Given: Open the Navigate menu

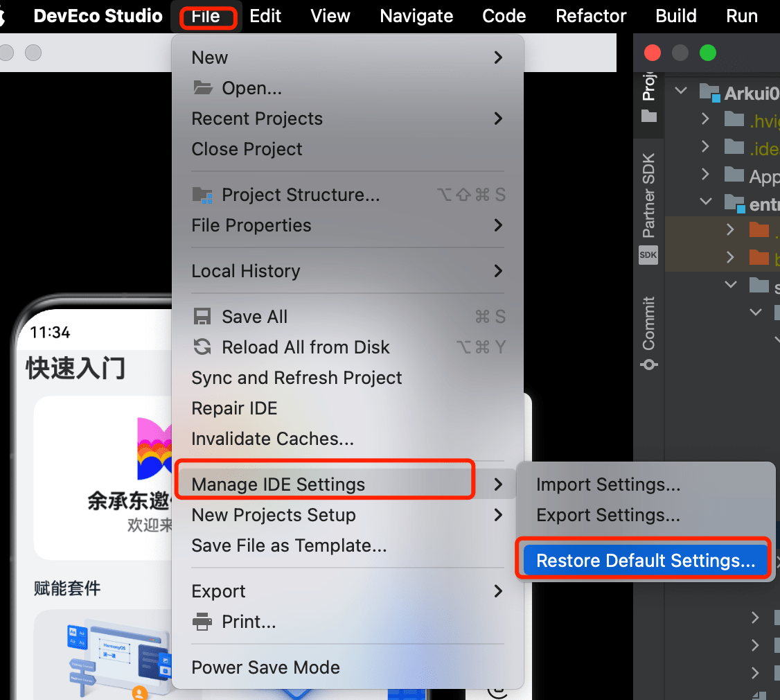Looking at the screenshot, I should [x=416, y=16].
